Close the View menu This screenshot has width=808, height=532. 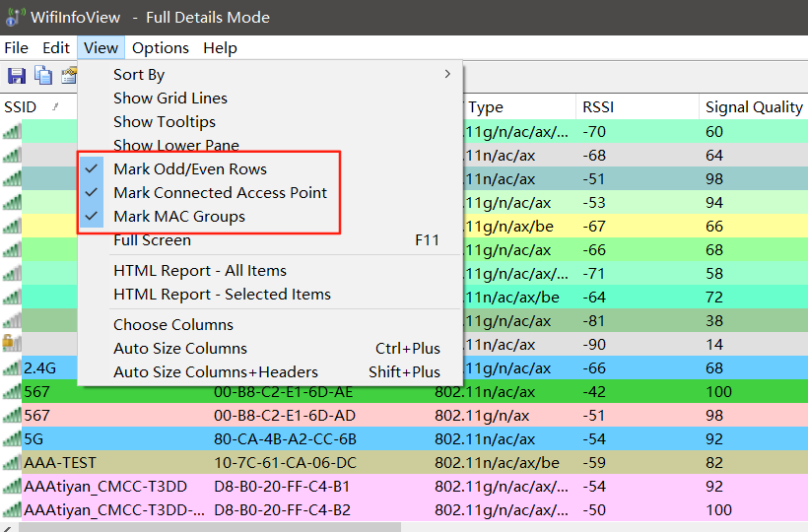(x=101, y=48)
